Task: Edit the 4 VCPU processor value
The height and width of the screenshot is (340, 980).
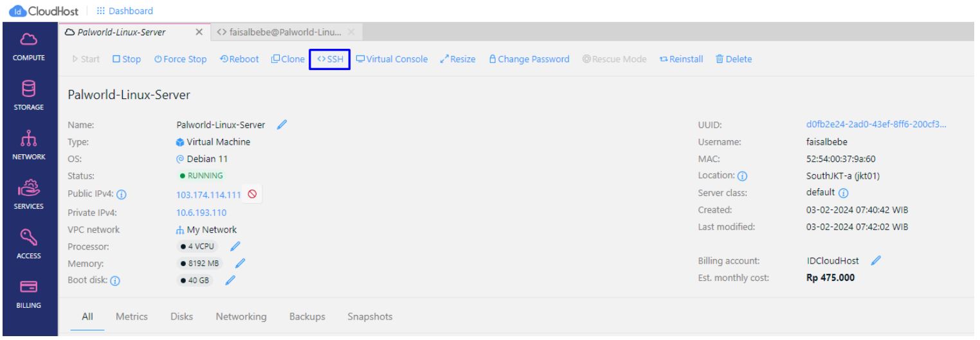Action: tap(235, 246)
